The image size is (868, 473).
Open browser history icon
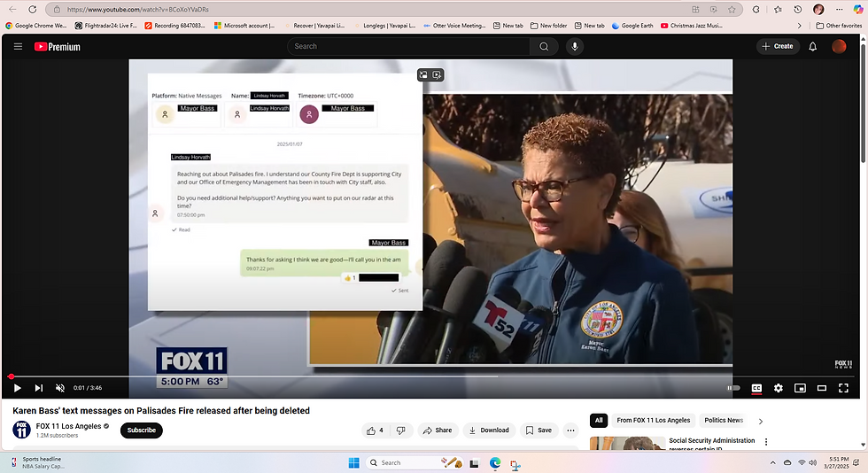pyautogui.click(x=798, y=10)
